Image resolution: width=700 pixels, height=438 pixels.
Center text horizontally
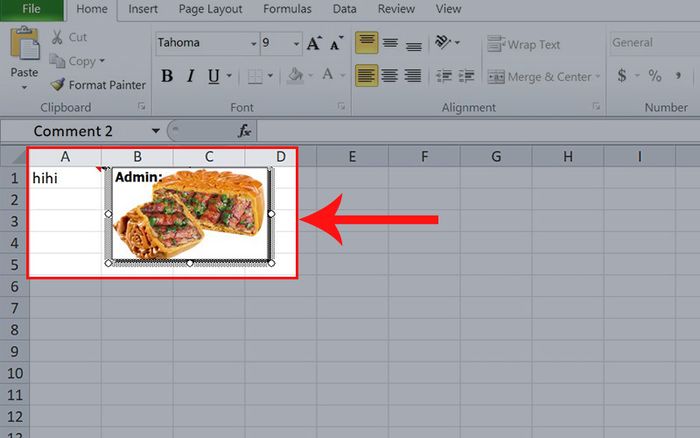coord(390,75)
